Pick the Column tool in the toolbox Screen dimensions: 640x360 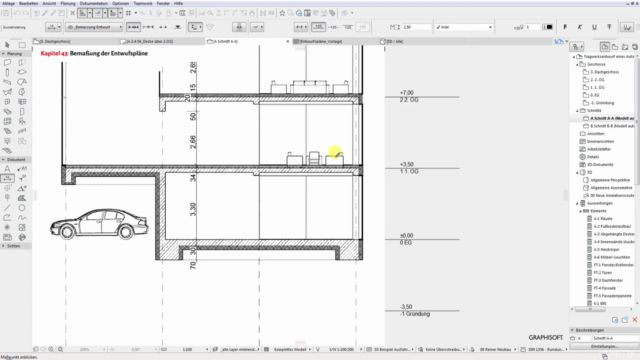click(7, 72)
